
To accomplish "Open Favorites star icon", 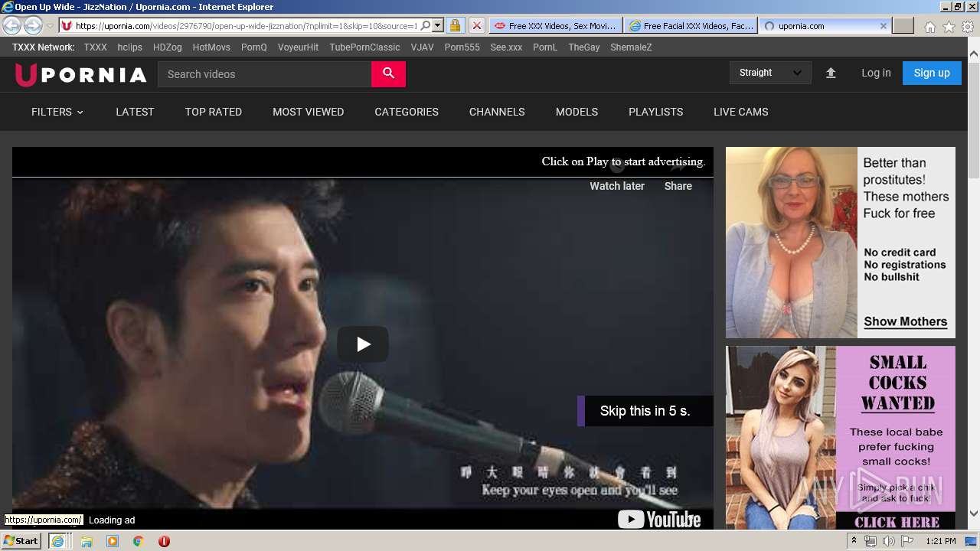I will click(x=949, y=27).
